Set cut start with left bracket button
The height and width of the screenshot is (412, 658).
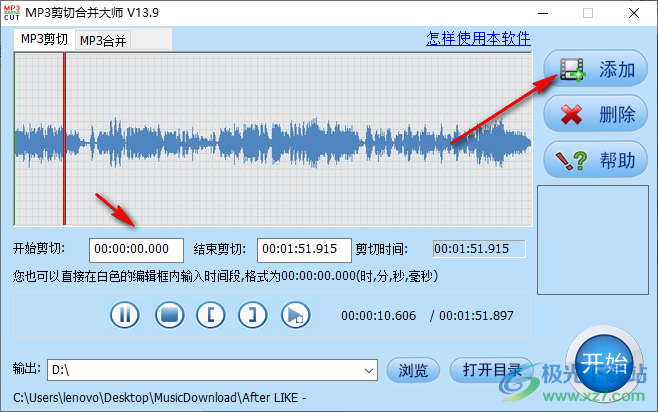click(211, 315)
